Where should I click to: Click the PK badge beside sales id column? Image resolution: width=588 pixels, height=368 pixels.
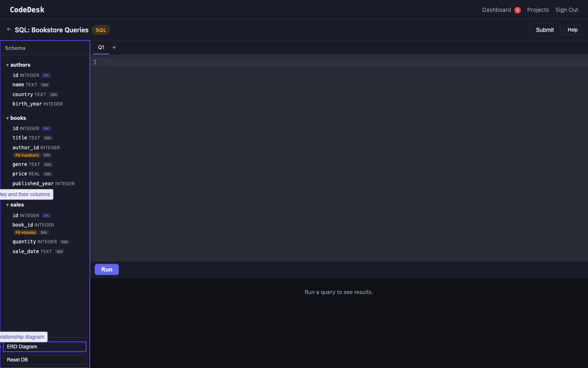click(46, 215)
